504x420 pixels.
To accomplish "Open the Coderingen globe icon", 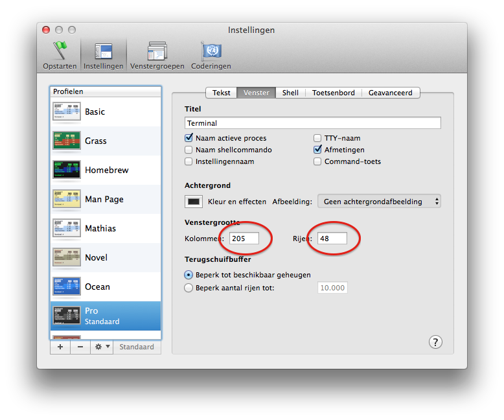I will pos(211,51).
